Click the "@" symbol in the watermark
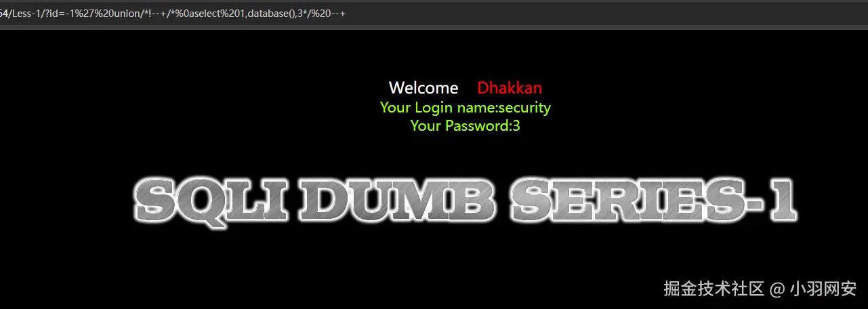868x309 pixels. pyautogui.click(x=777, y=289)
